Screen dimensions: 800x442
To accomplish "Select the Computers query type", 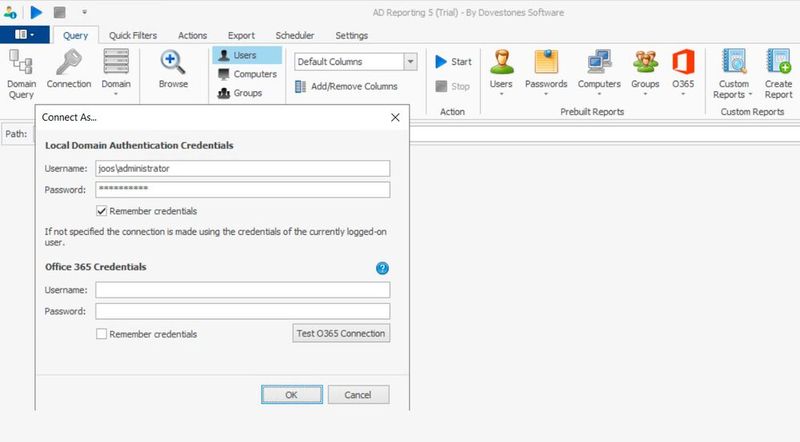I will (247, 74).
